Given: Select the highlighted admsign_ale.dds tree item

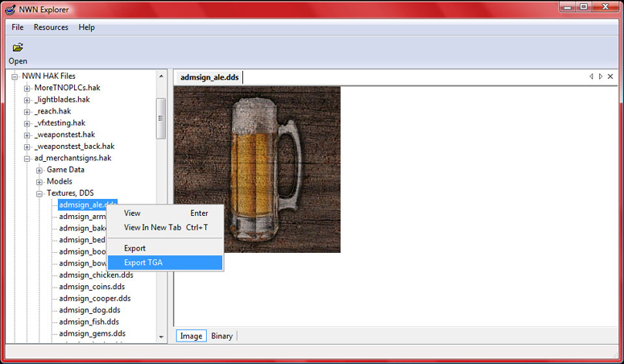Looking at the screenshot, I should [88, 205].
